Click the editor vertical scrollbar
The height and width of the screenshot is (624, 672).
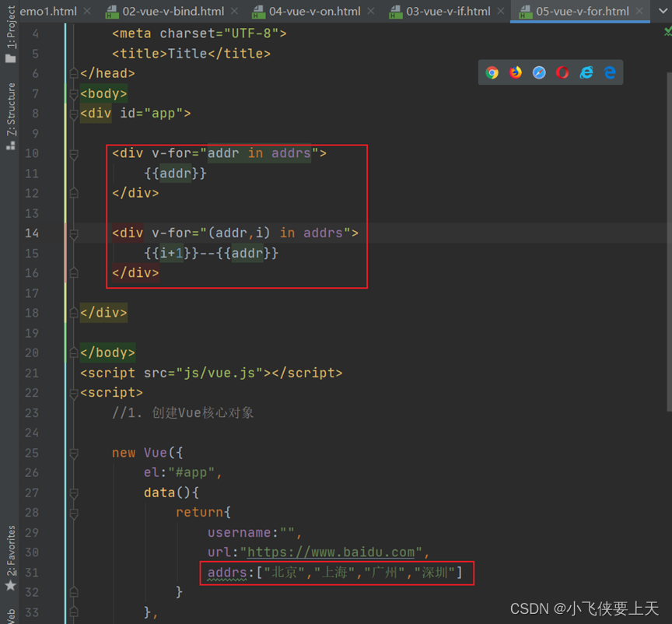pos(669,242)
